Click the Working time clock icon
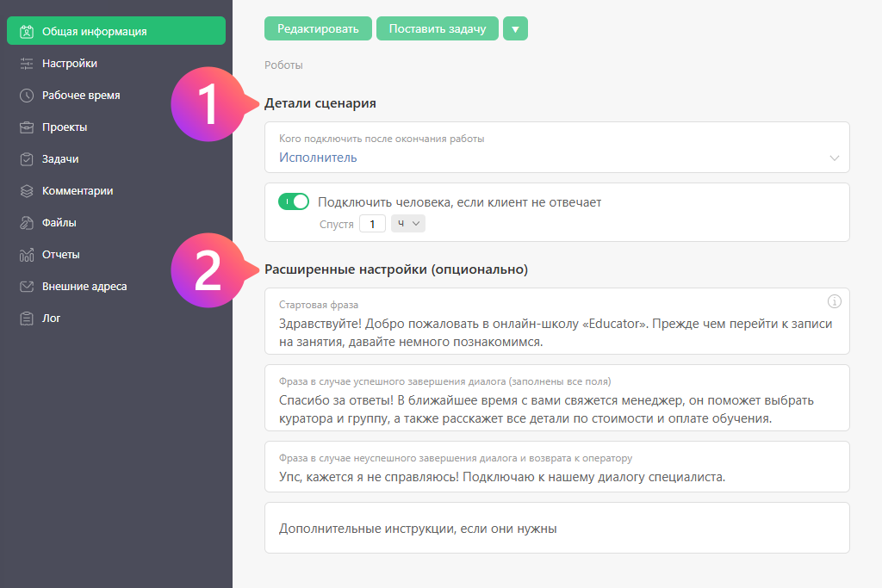The height and width of the screenshot is (588, 882). tap(27, 96)
